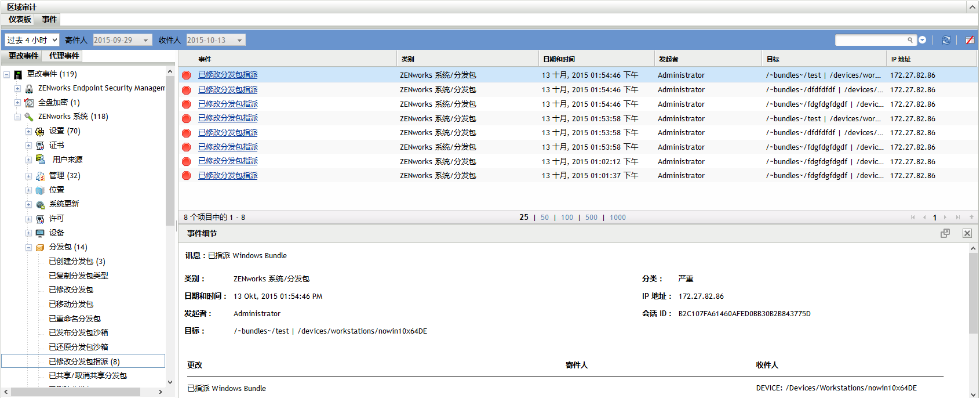Open the search options dropdown arrow
980x398 pixels.
[923, 40]
